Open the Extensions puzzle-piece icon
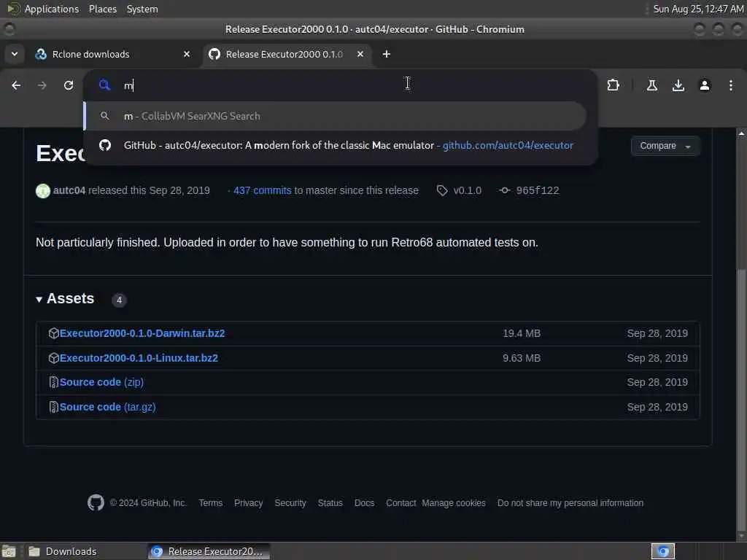Screen dimensions: 747x560 (x=613, y=85)
